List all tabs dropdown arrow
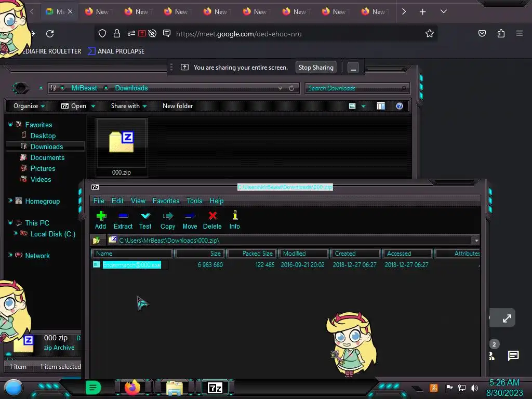The height and width of the screenshot is (399, 532). click(x=444, y=11)
